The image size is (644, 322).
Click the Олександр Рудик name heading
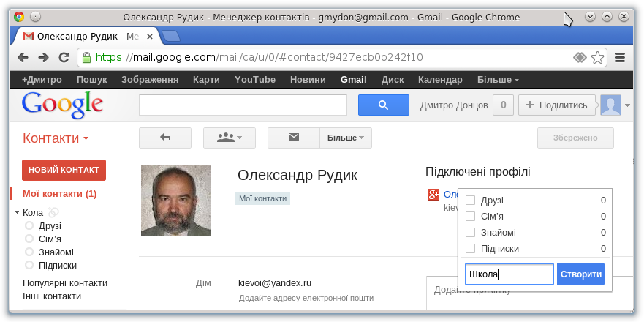[x=298, y=175]
